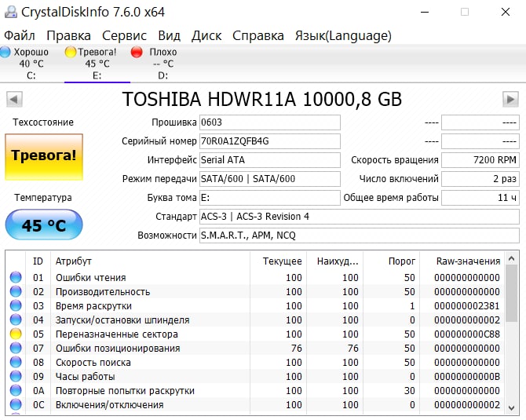Click the scrollbar up arrow in SMART table
This screenshot has height=420, width=526.
tap(511, 258)
